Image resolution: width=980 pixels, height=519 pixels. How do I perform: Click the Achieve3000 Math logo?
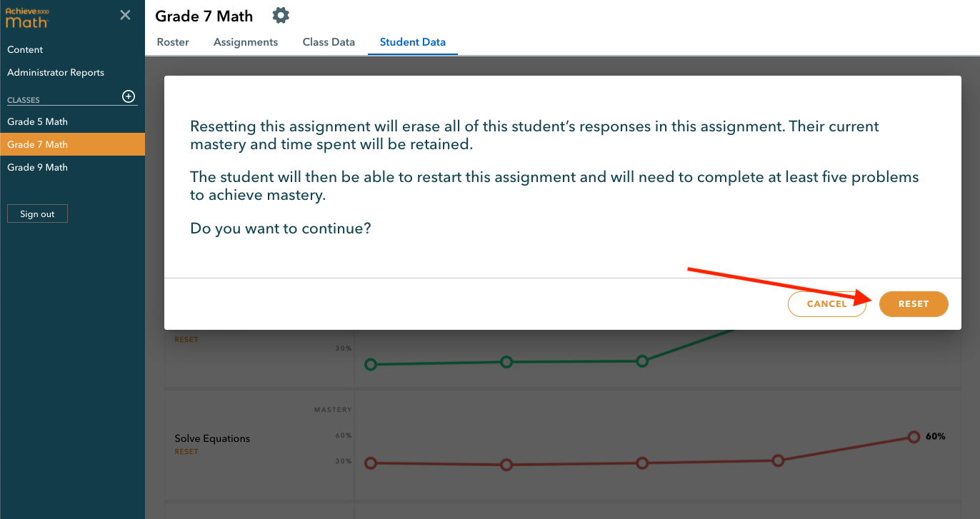point(27,19)
